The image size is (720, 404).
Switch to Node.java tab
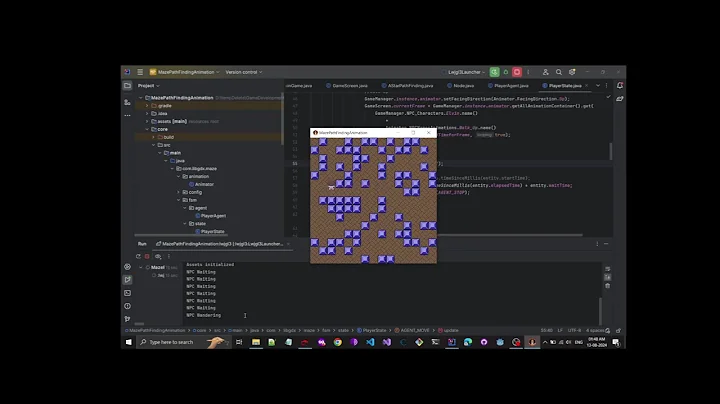[x=461, y=86]
